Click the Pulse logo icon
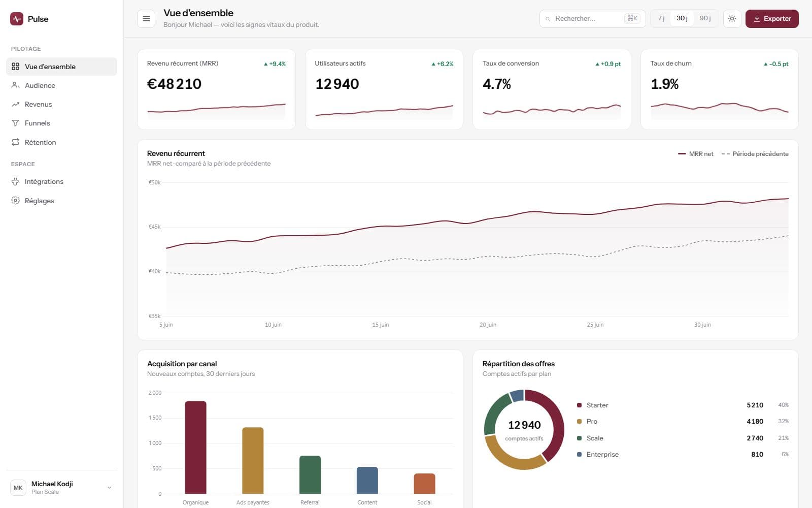812x508 pixels. pyautogui.click(x=17, y=19)
